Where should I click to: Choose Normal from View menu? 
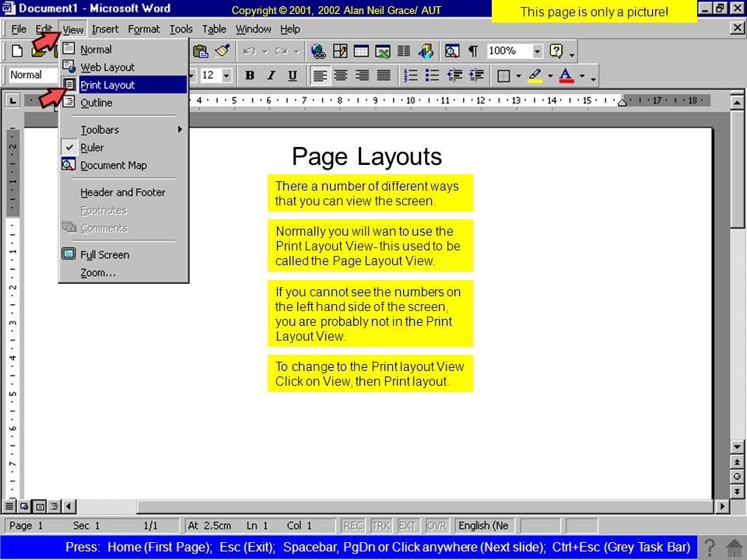124,50
